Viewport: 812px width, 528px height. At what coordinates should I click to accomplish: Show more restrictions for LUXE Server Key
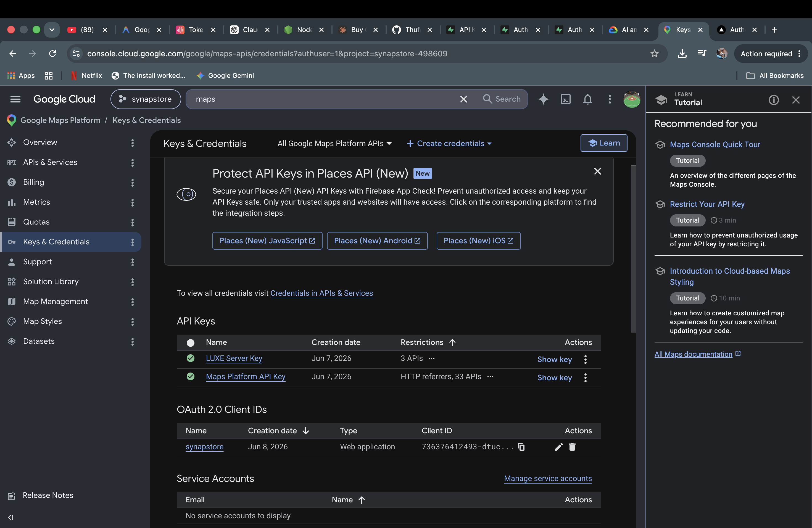[x=432, y=358]
